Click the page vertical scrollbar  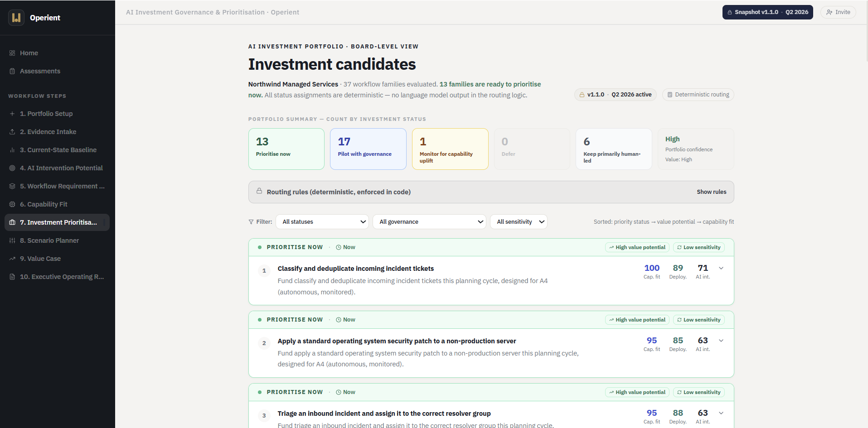866,31
